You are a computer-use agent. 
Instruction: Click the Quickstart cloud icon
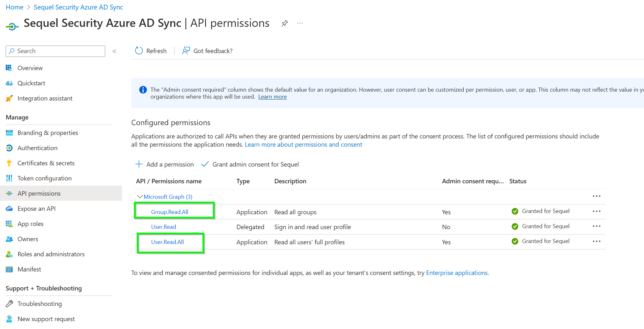click(x=9, y=83)
